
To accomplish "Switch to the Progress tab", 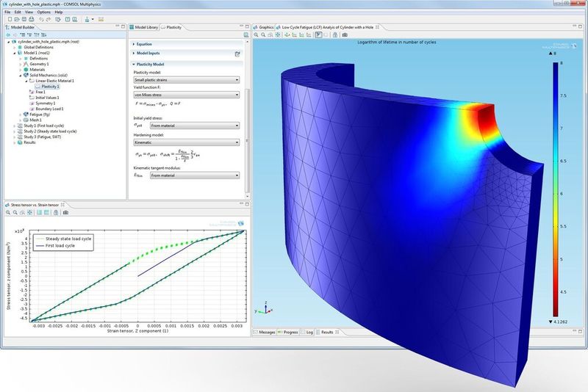I will (x=287, y=332).
